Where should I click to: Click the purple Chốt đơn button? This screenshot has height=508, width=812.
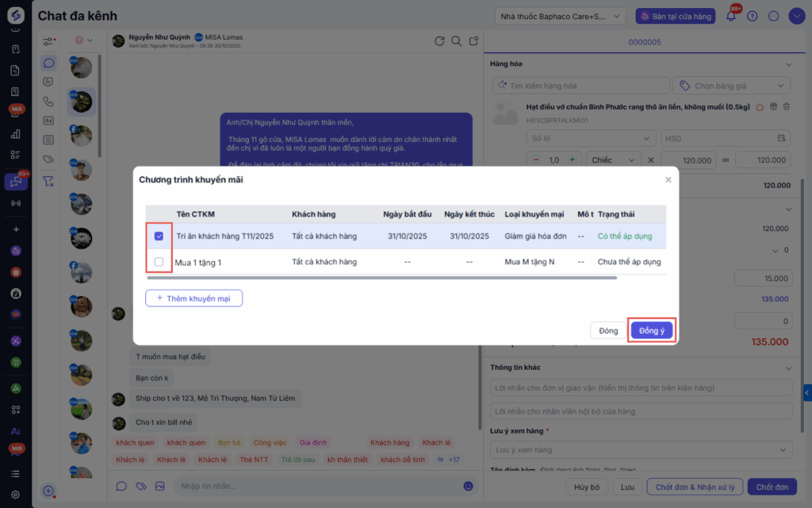[x=772, y=487]
